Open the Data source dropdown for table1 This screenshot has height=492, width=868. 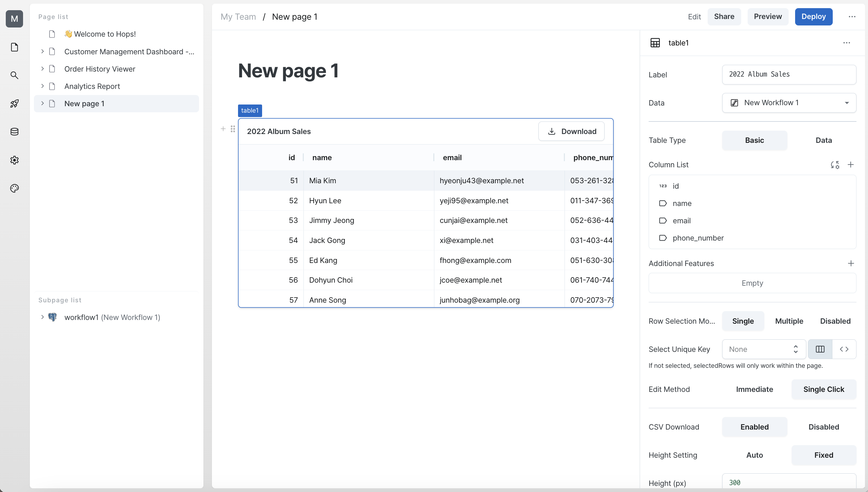click(789, 102)
